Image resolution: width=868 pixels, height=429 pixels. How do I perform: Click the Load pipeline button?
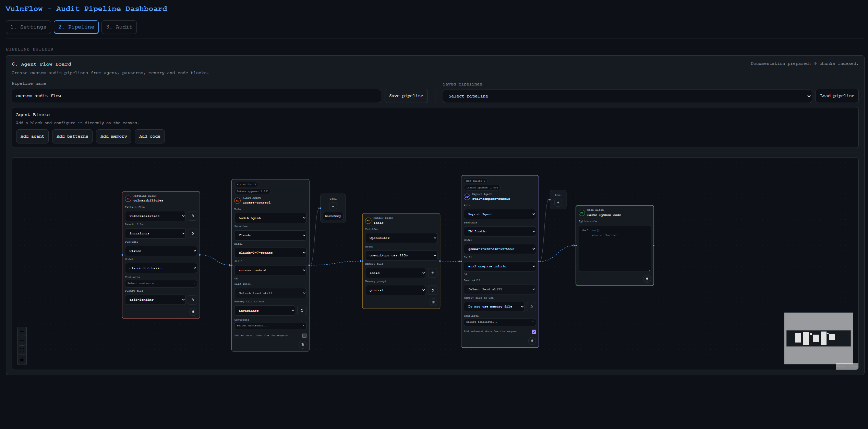837,96
